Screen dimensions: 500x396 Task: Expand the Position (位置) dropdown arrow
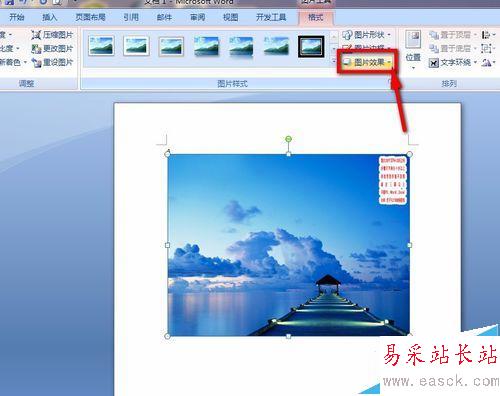click(413, 68)
